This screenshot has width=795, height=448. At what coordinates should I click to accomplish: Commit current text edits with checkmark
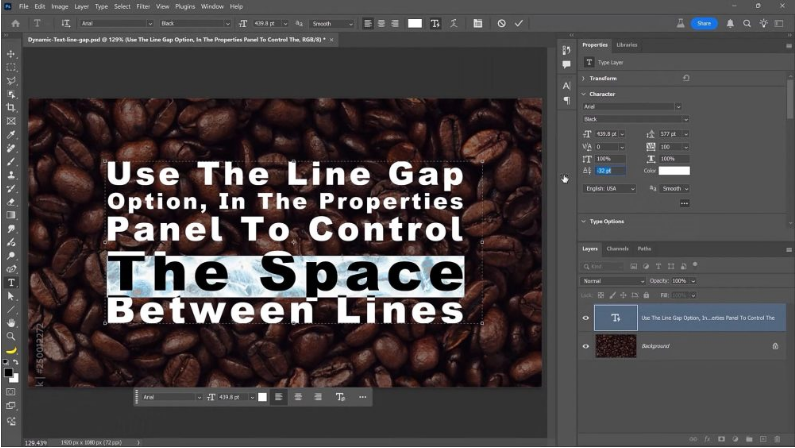(x=519, y=23)
